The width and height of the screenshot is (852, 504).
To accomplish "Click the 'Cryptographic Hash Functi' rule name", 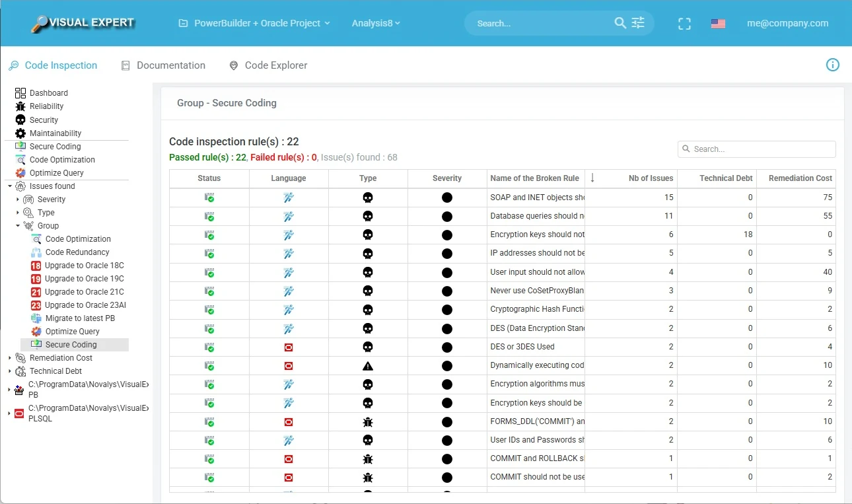I will pos(538,309).
